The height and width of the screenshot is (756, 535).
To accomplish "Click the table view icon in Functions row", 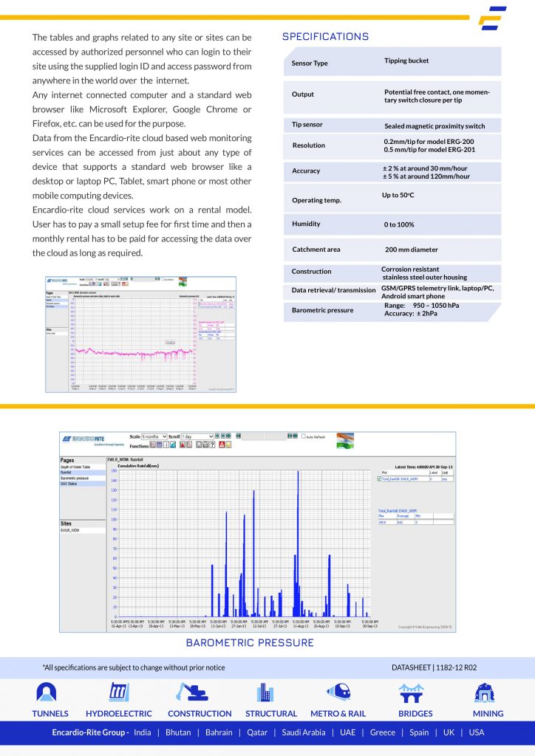I will 160,444.
